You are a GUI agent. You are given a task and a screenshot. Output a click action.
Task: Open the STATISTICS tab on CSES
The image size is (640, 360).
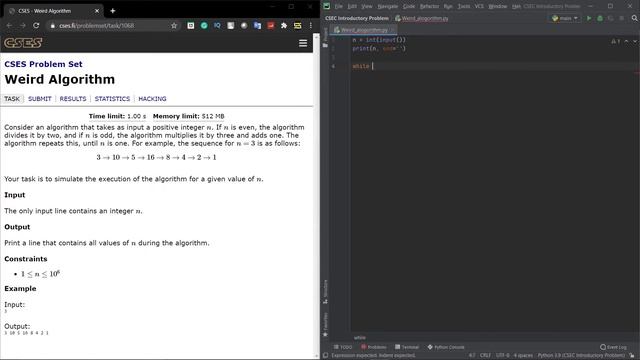112,99
